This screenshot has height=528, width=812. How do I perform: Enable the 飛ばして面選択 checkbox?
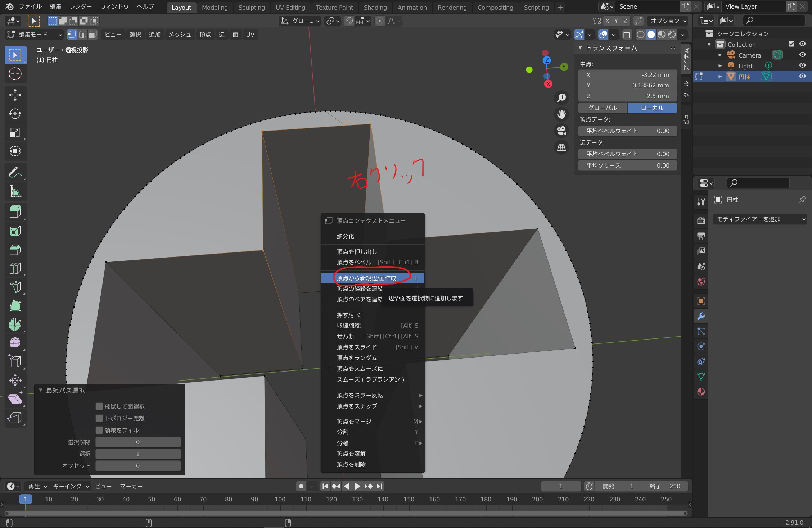click(x=99, y=406)
